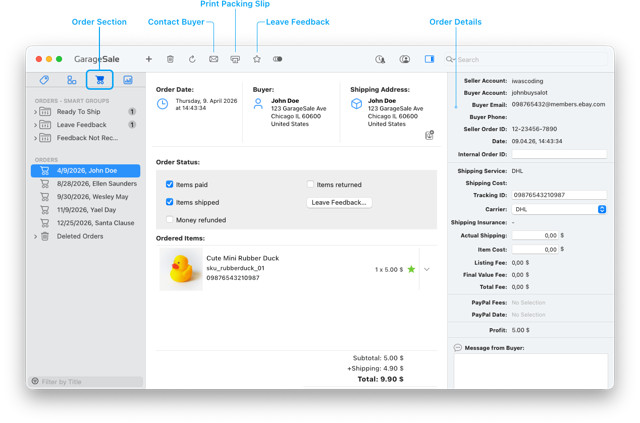Click Leave Feedback... button
This screenshot has height=423, width=640.
click(x=339, y=203)
